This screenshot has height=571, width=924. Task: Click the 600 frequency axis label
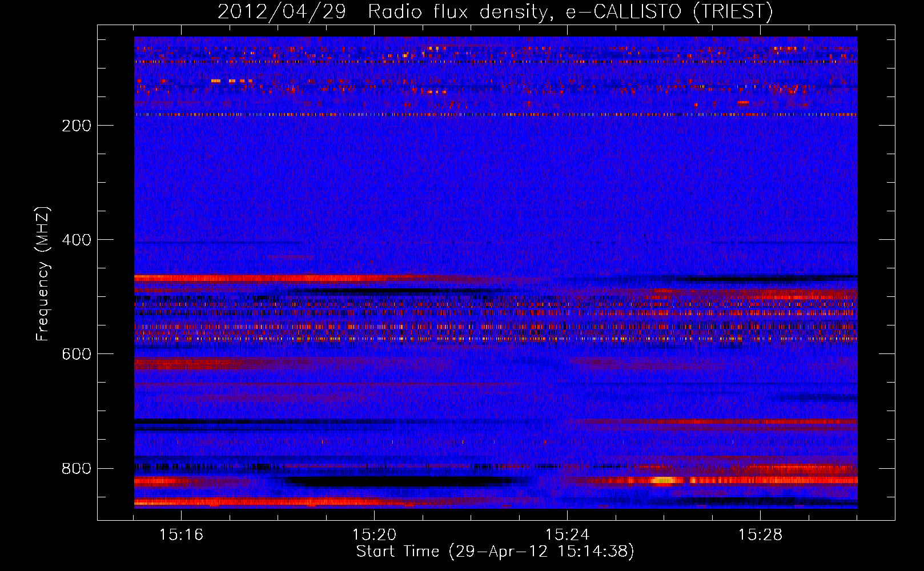click(x=77, y=354)
